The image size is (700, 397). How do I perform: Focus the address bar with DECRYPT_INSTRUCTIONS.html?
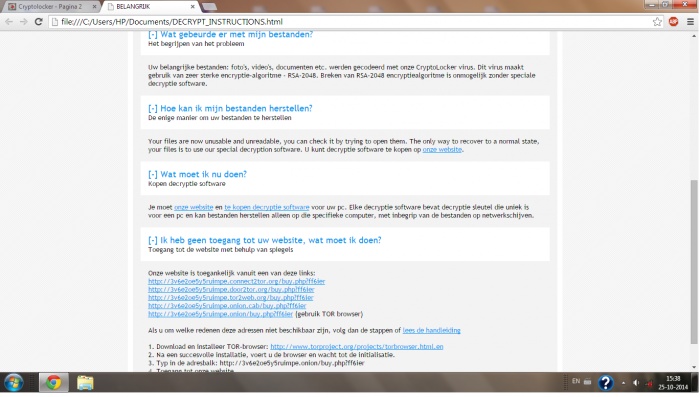pyautogui.click(x=353, y=21)
